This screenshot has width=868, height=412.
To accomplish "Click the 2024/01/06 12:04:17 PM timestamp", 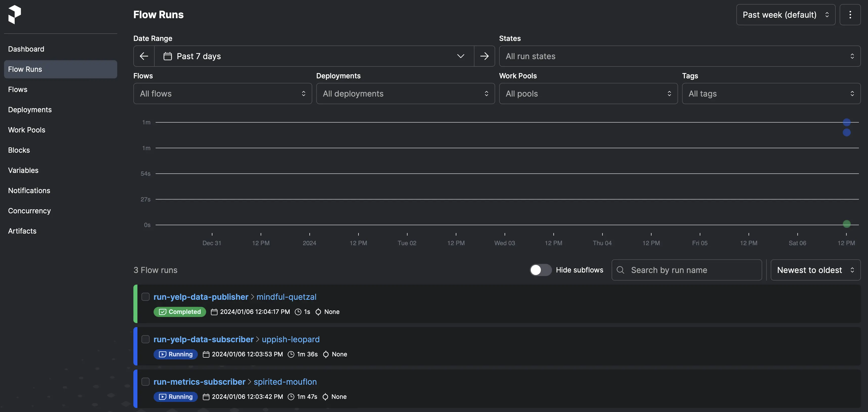I will tap(255, 312).
